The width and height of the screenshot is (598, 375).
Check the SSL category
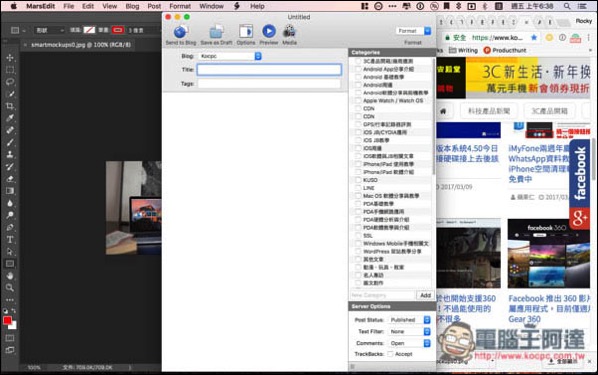(358, 236)
